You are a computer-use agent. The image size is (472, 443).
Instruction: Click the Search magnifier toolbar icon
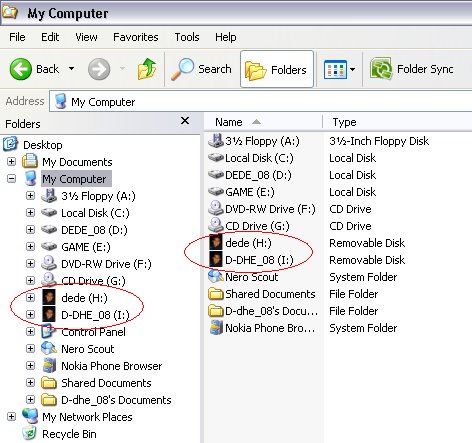(182, 69)
